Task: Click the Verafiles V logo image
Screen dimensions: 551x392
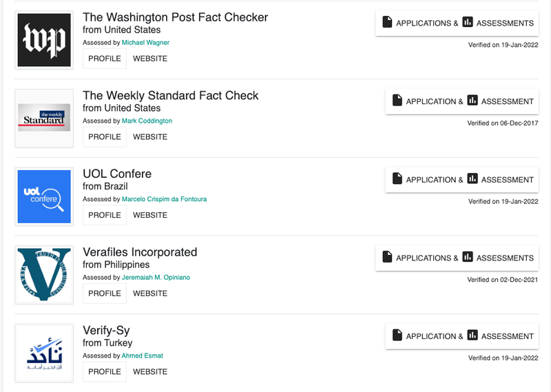Action: (44, 275)
